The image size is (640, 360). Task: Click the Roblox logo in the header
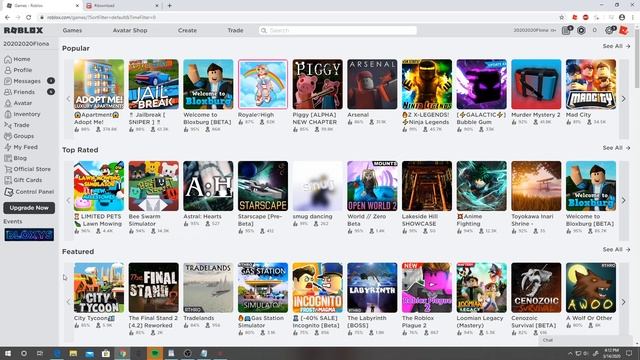[23, 31]
